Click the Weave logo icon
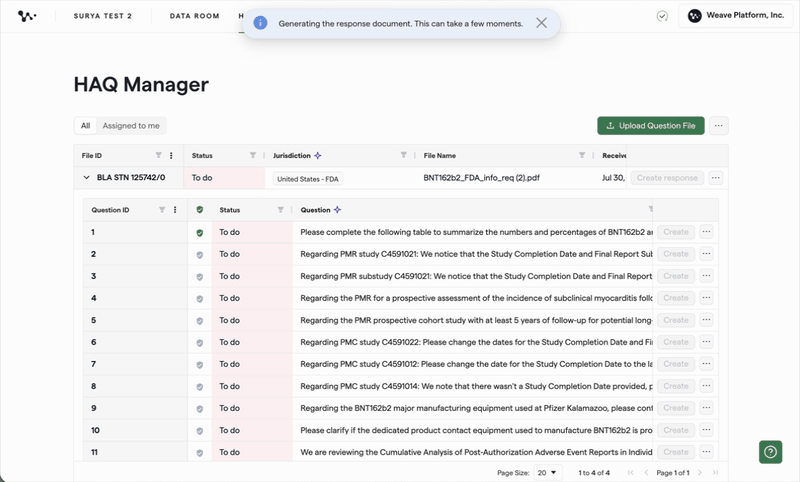This screenshot has width=800, height=482. 27,16
